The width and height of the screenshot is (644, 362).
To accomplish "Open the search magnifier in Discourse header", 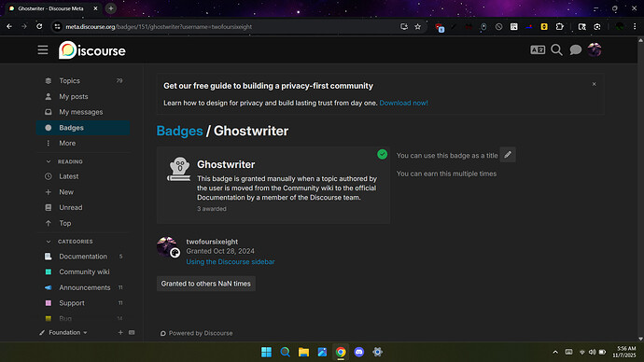I will [x=556, y=50].
